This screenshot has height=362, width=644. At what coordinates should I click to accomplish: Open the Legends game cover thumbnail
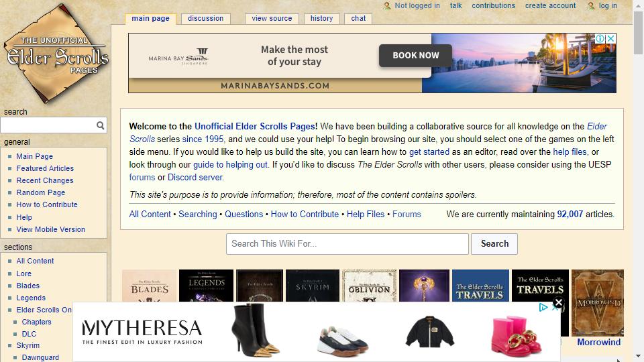(x=206, y=286)
